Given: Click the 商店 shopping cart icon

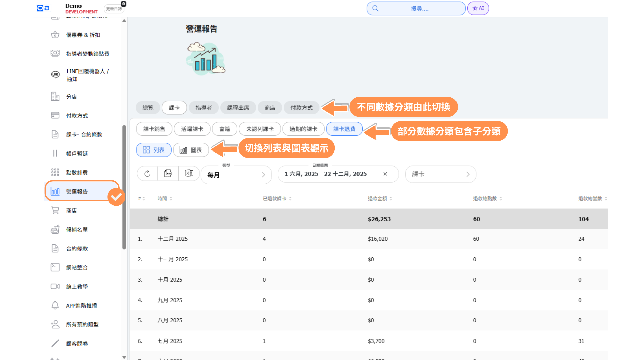Looking at the screenshot, I should [x=55, y=211].
